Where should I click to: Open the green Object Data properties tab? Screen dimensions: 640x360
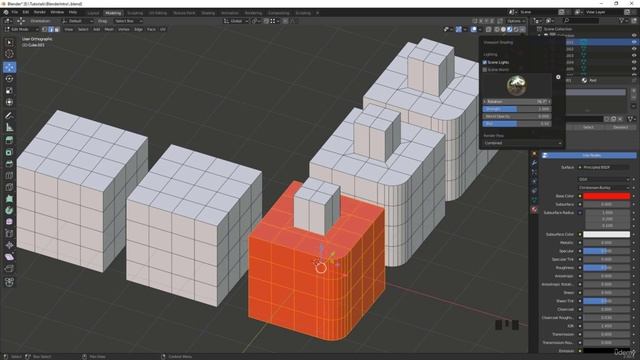pos(534,200)
